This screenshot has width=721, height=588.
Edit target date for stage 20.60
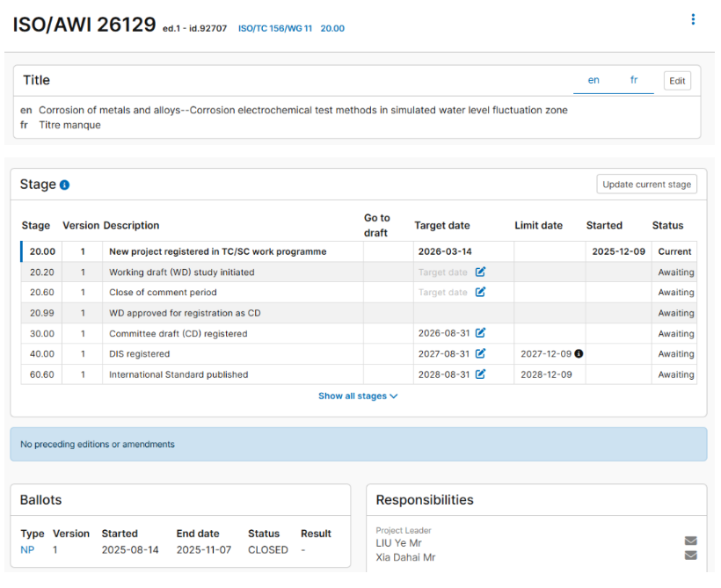pyautogui.click(x=480, y=293)
